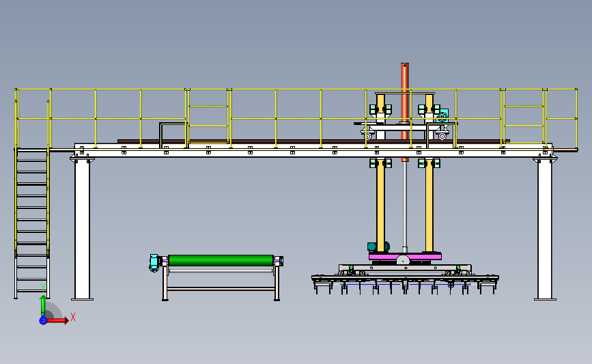592x364 pixels.
Task: Pick the orange vertical pipe above the trolley
Action: 405,93
